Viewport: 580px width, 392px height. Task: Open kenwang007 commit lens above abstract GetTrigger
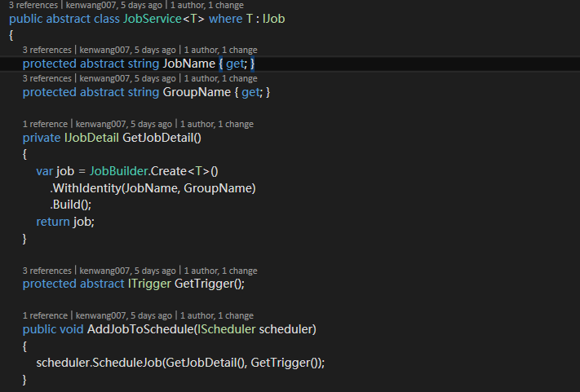point(127,271)
